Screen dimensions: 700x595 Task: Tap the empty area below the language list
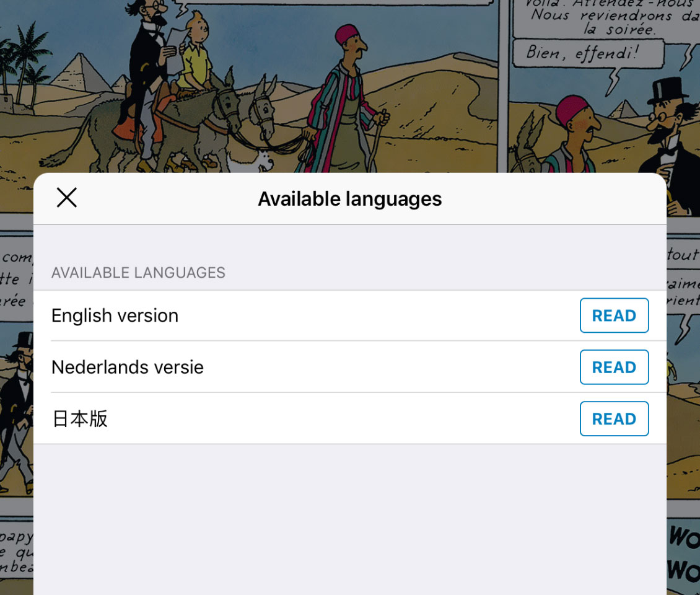(349, 518)
